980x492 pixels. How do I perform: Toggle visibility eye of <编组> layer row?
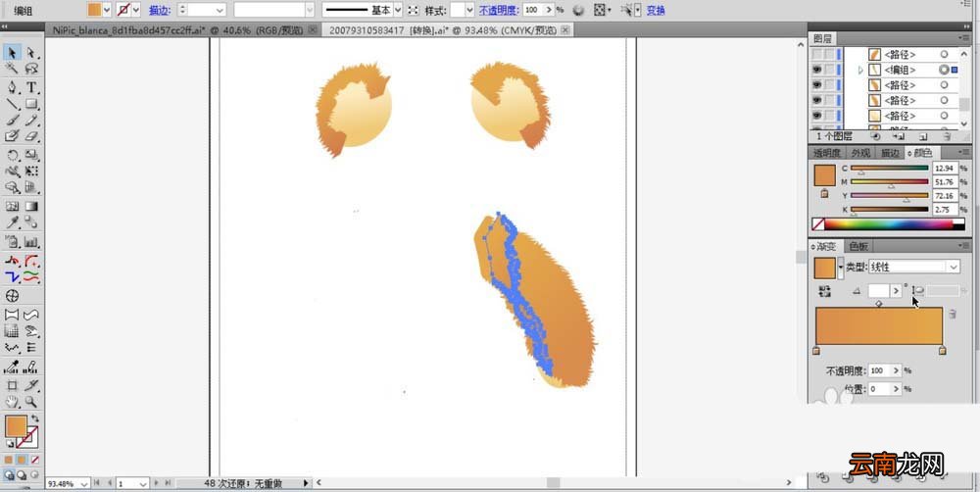816,70
